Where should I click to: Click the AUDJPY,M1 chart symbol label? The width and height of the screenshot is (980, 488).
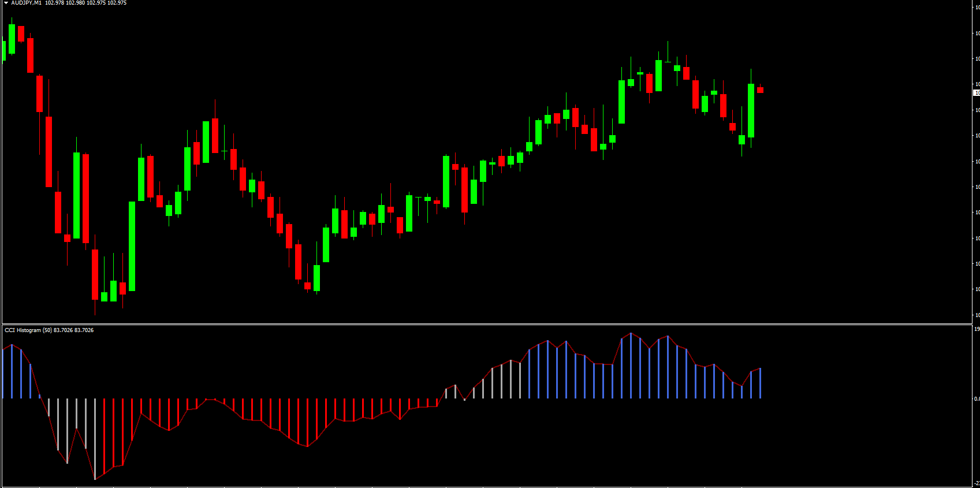coord(26,3)
